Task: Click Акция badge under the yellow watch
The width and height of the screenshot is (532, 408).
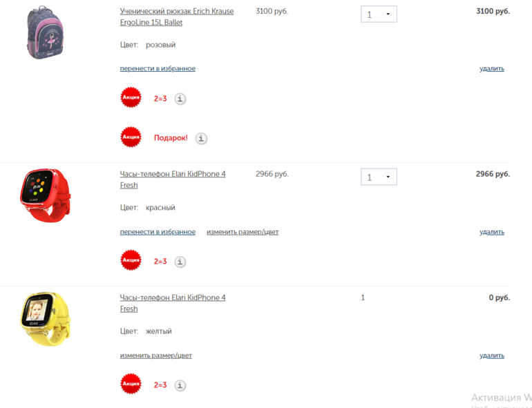Action: tap(131, 384)
